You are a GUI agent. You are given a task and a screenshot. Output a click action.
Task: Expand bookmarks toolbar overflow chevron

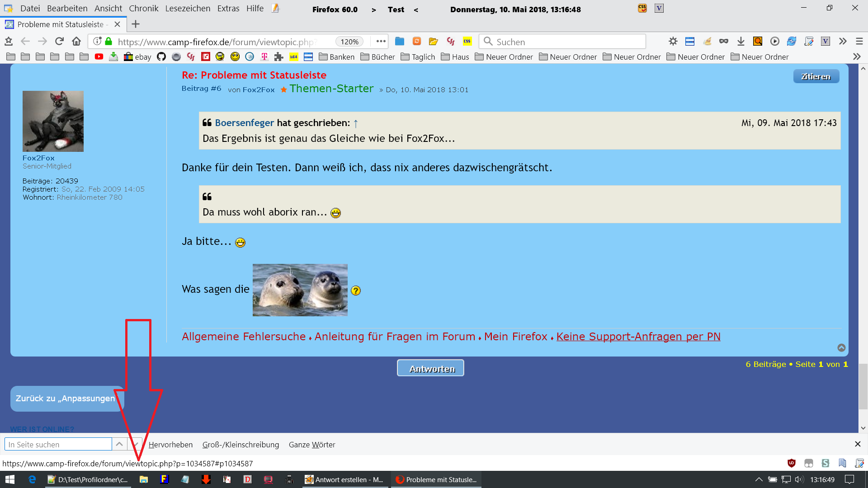pyautogui.click(x=857, y=57)
